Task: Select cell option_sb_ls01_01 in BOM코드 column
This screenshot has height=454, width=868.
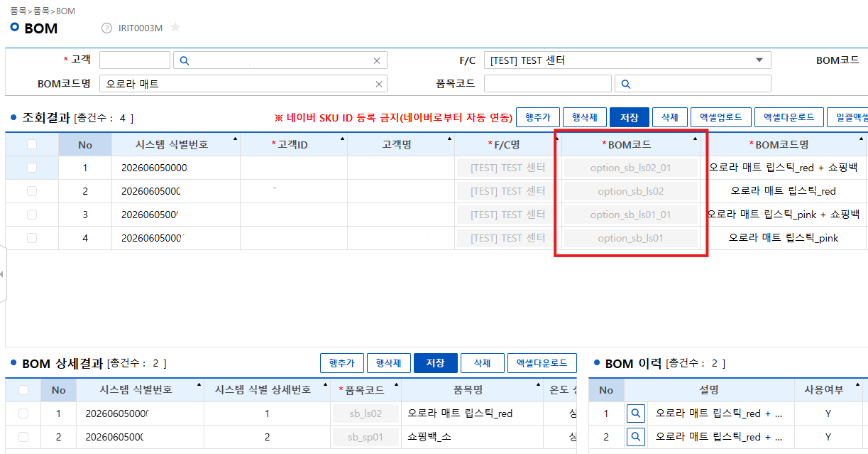Action: click(x=630, y=215)
